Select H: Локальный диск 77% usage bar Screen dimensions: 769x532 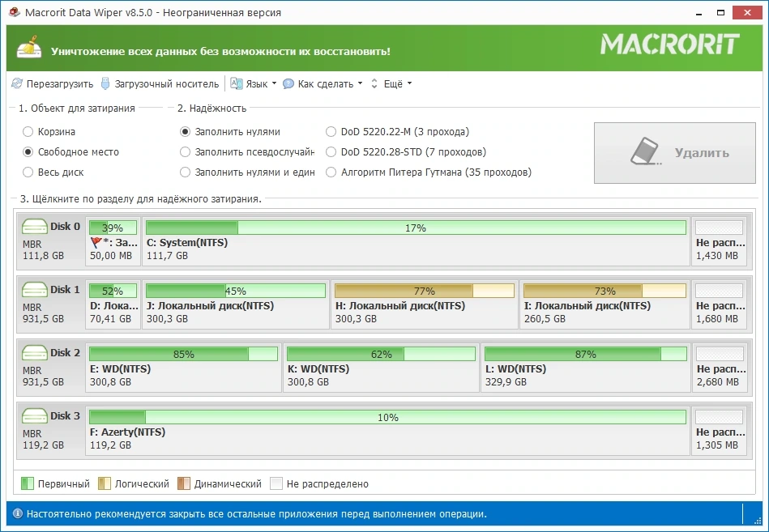click(x=425, y=291)
